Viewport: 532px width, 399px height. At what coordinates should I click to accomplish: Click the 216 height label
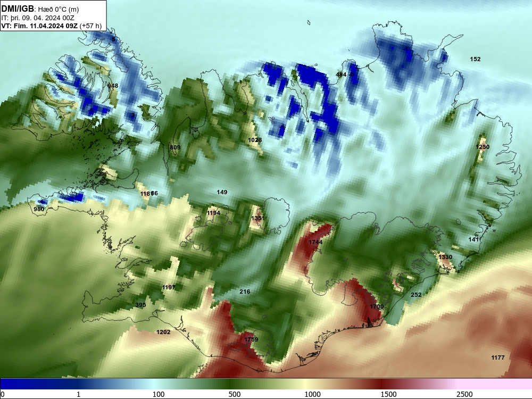245,292
